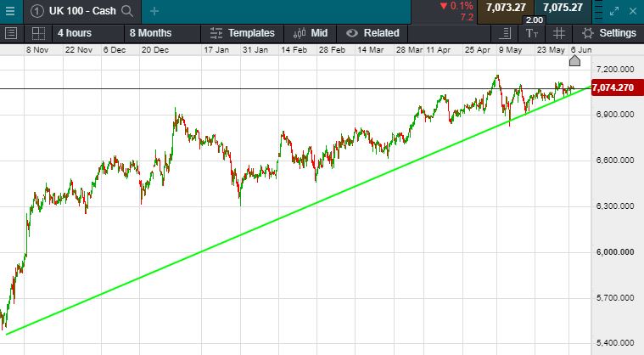Click the 20 Dec date label
Viewport: 644px width, 355px height.
155,50
